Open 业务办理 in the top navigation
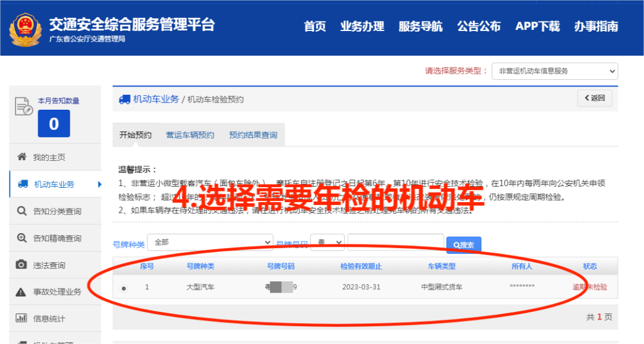The height and width of the screenshot is (344, 644). coord(363,26)
